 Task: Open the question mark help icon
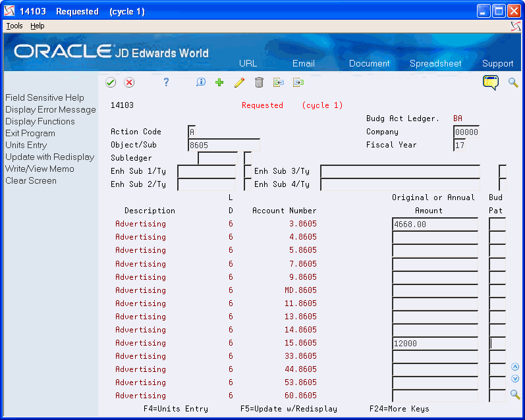click(166, 82)
